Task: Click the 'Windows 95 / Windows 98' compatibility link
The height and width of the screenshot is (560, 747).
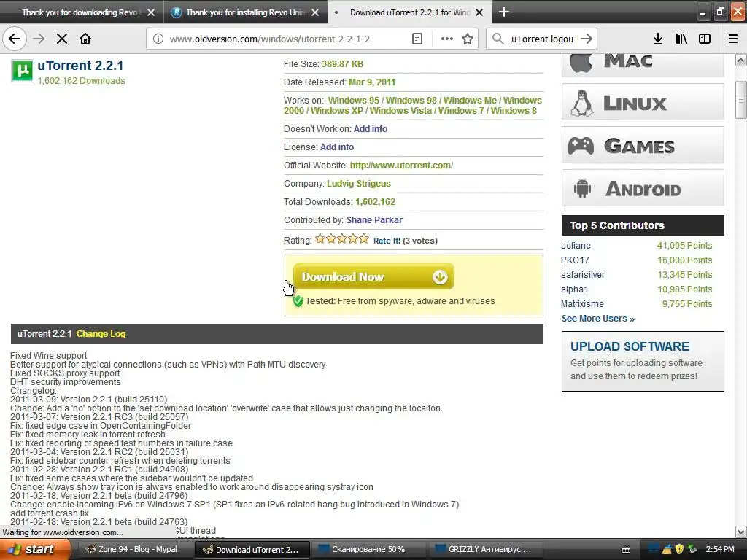Action: pyautogui.click(x=382, y=101)
